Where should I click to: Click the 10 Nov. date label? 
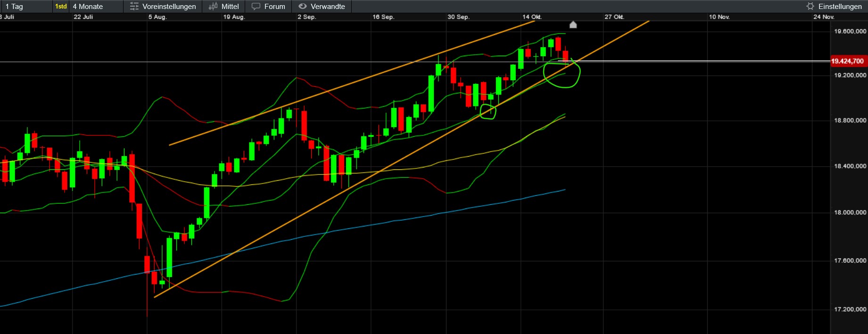719,17
